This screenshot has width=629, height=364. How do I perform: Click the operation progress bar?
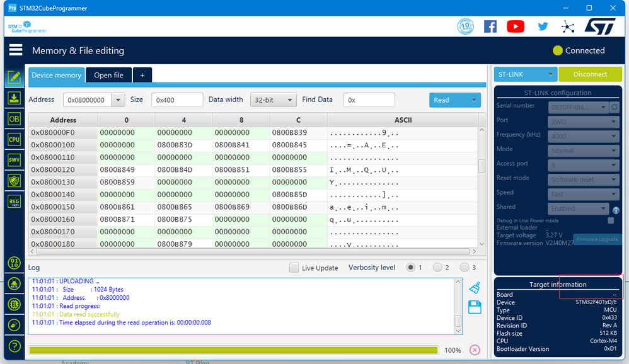pyautogui.click(x=233, y=350)
